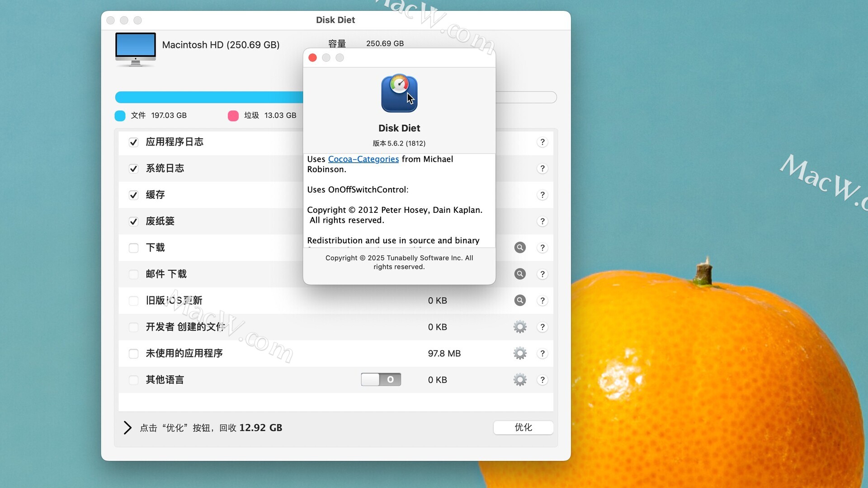Viewport: 868px width, 488px height.
Task: Click the 文件 197.03 GB legend text
Action: [159, 116]
